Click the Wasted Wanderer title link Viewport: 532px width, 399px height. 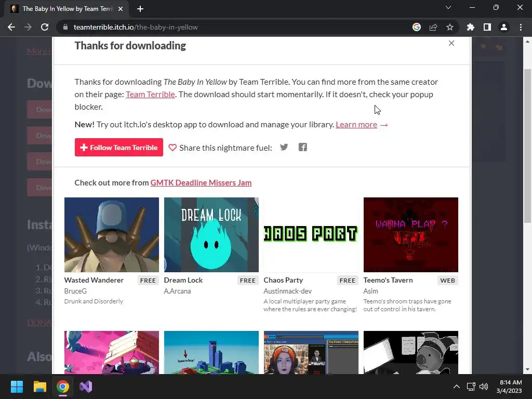pyautogui.click(x=94, y=280)
